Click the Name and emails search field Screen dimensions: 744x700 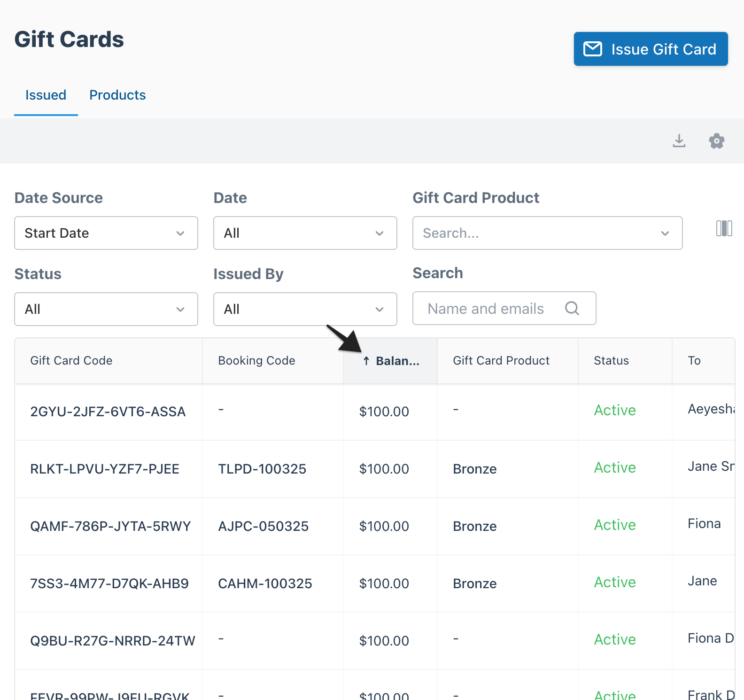[504, 308]
